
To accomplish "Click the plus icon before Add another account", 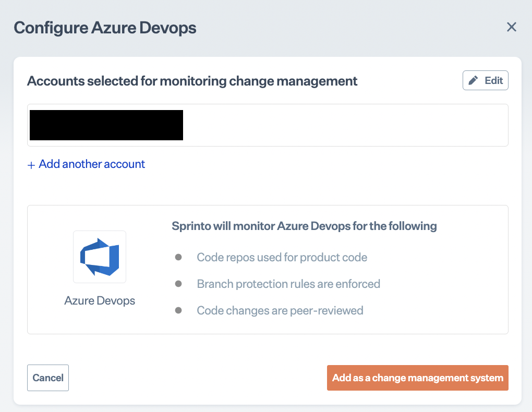I will pos(31,165).
